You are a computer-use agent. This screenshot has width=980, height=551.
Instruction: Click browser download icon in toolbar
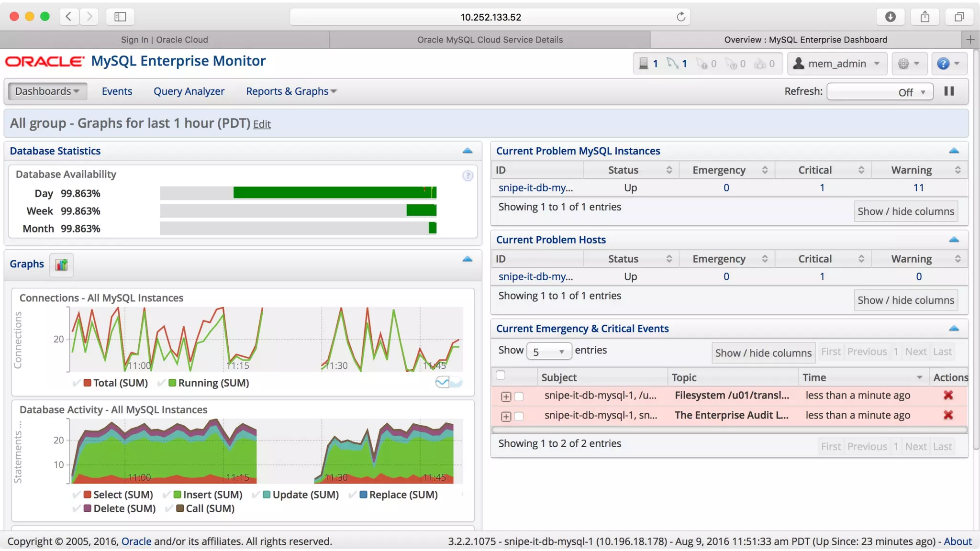click(x=890, y=17)
